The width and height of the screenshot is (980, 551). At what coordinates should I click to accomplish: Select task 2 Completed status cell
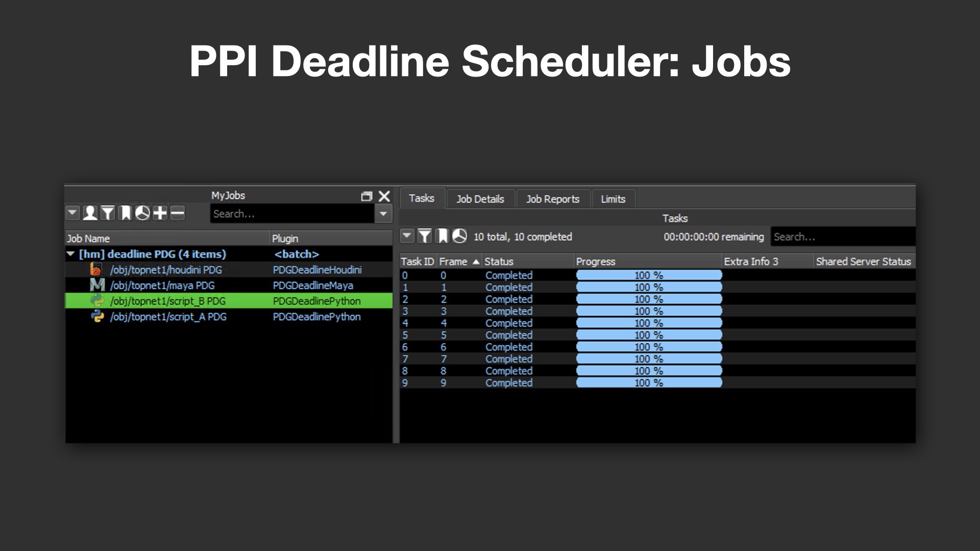pos(509,299)
